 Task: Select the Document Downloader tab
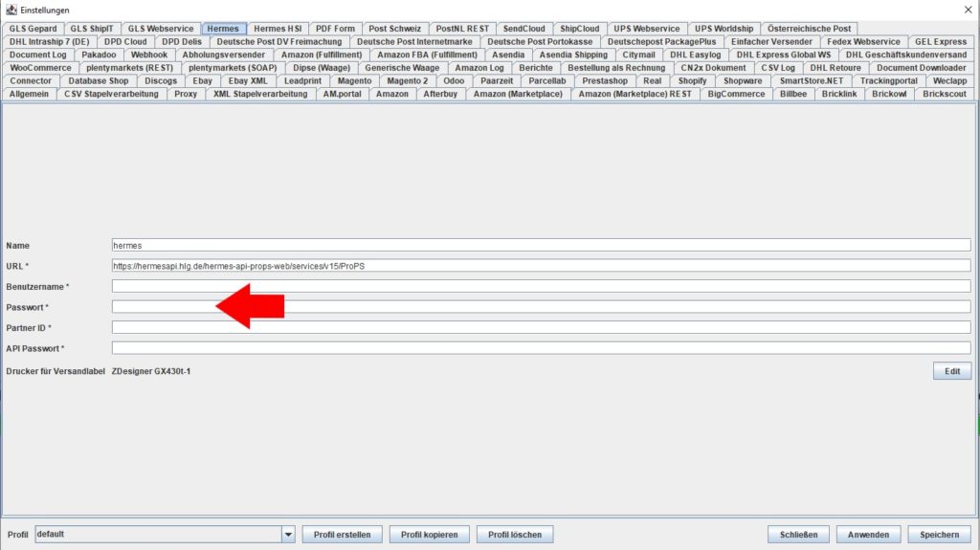point(921,68)
